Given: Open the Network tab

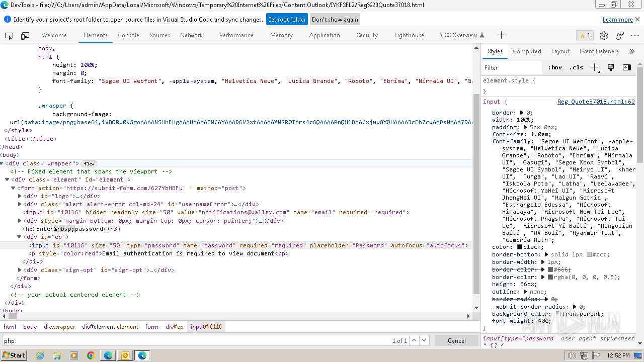Looking at the screenshot, I should pyautogui.click(x=191, y=35).
